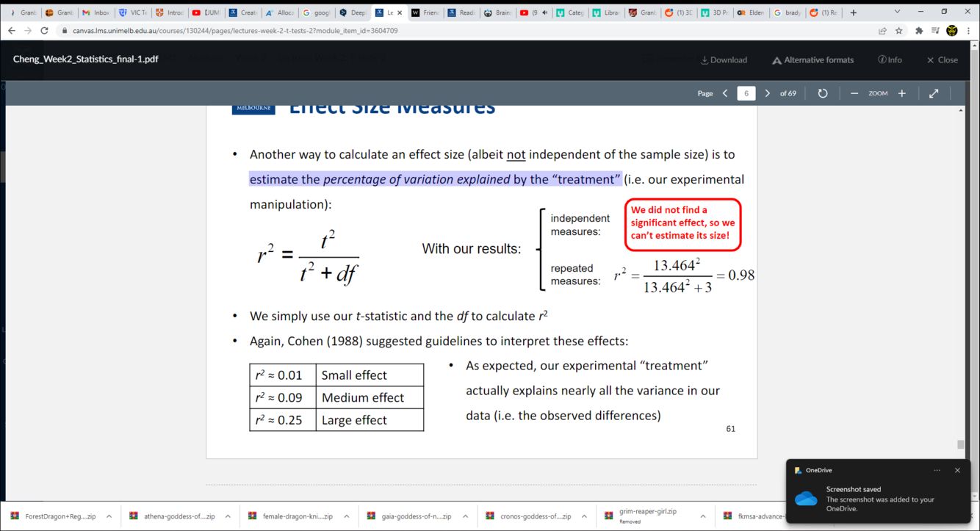
Task: Bookmark this page with the star icon
Action: pos(898,31)
